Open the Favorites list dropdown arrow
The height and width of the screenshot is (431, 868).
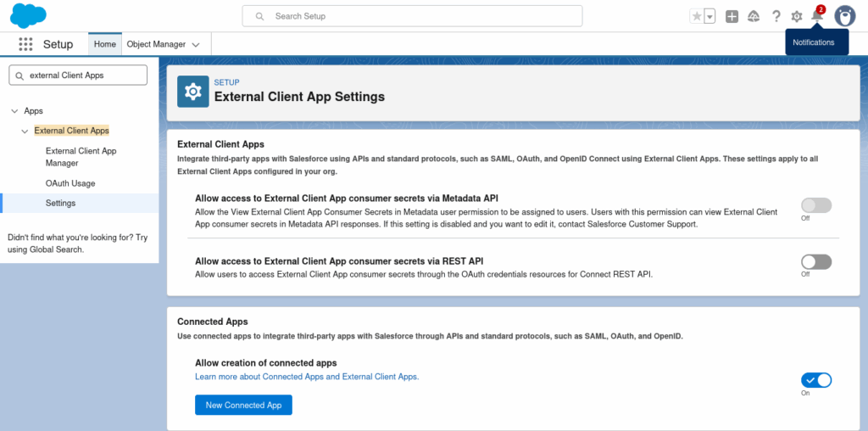point(709,16)
